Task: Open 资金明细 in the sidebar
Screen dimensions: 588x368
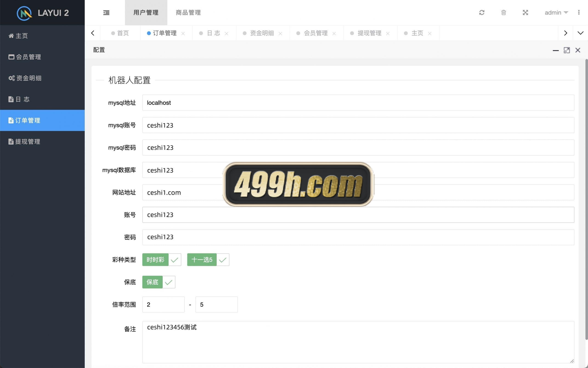Action: pyautogui.click(x=42, y=78)
